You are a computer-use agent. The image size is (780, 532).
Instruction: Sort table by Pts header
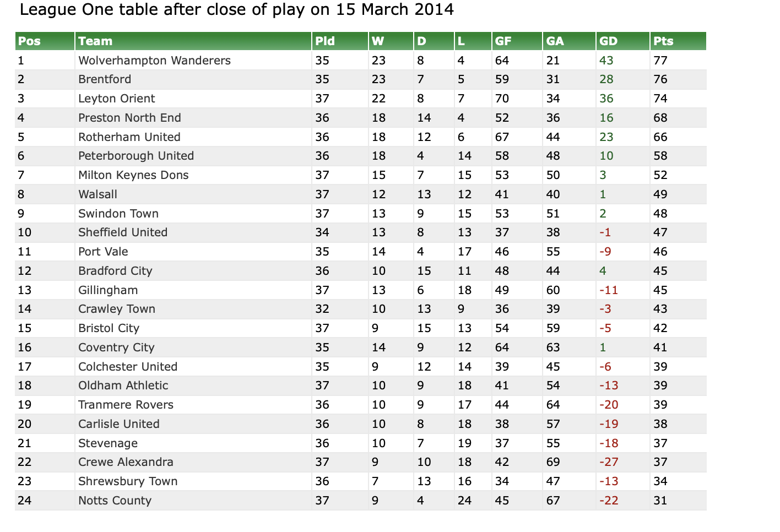click(x=663, y=41)
